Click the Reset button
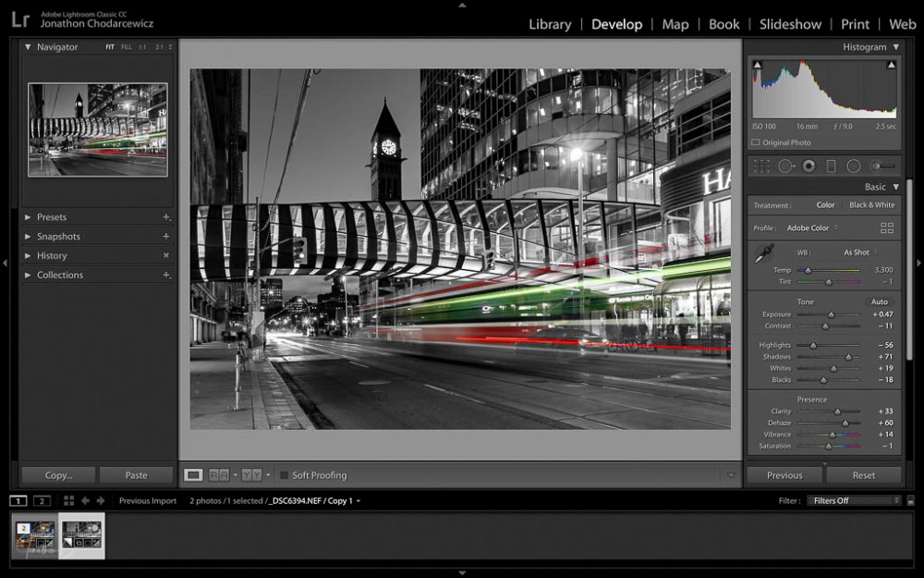 (x=864, y=475)
